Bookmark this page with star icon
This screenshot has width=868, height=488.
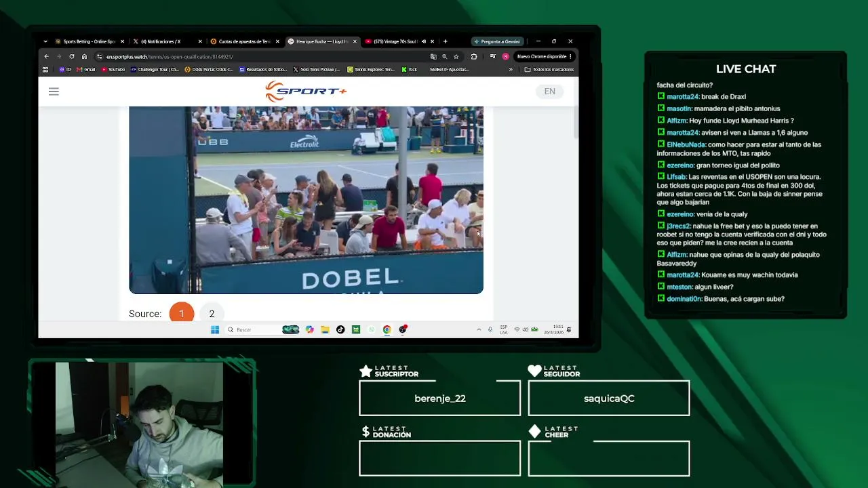[456, 56]
